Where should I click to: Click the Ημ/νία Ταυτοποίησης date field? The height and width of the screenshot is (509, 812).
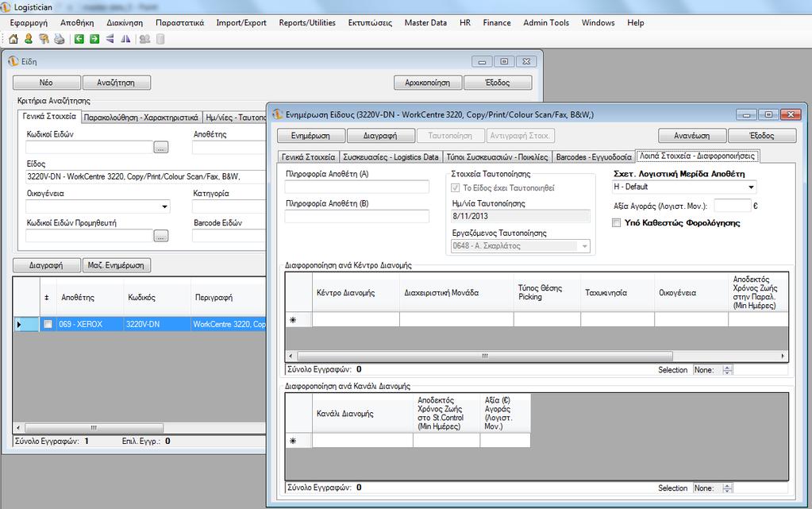point(521,216)
